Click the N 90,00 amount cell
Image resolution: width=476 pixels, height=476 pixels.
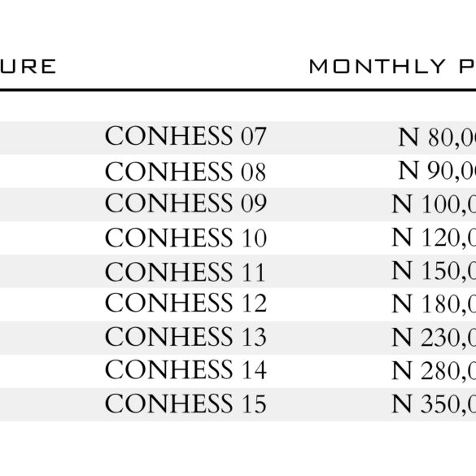[437, 170]
